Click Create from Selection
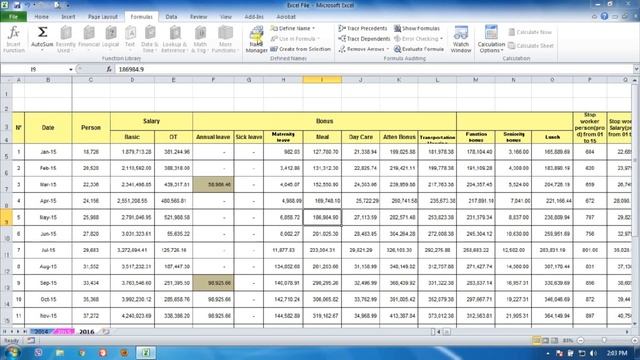Screen dimensions: 640x360 pos(300,49)
